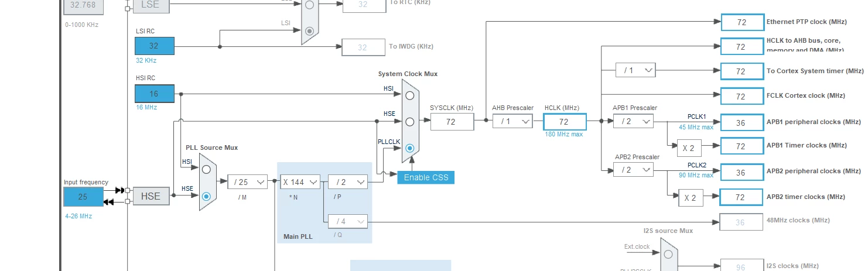Open the Cortex System timer /1 divider dropdown

(x=635, y=70)
